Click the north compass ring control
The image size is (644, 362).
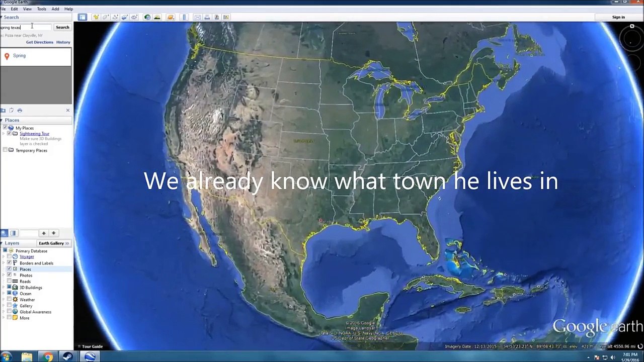coord(631,38)
